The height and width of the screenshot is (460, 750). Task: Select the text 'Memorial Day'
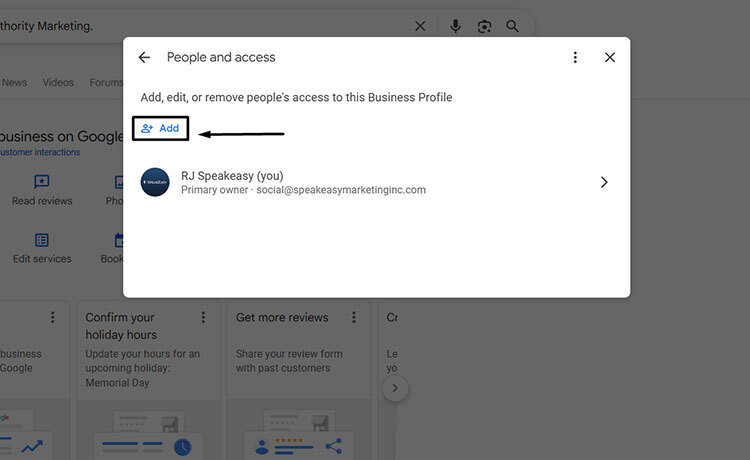pyautogui.click(x=117, y=383)
